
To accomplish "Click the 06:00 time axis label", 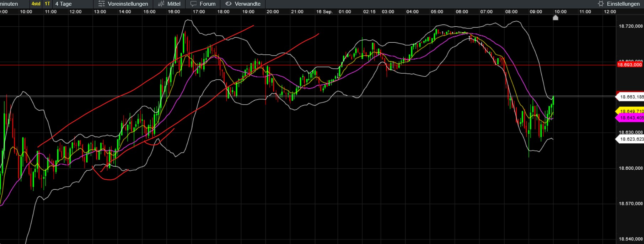I will tap(462, 12).
